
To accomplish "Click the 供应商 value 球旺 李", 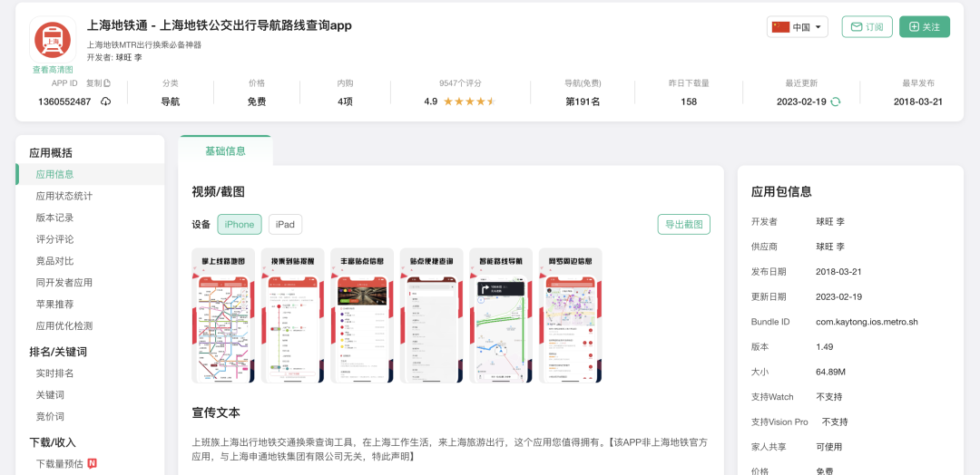I will [830, 247].
